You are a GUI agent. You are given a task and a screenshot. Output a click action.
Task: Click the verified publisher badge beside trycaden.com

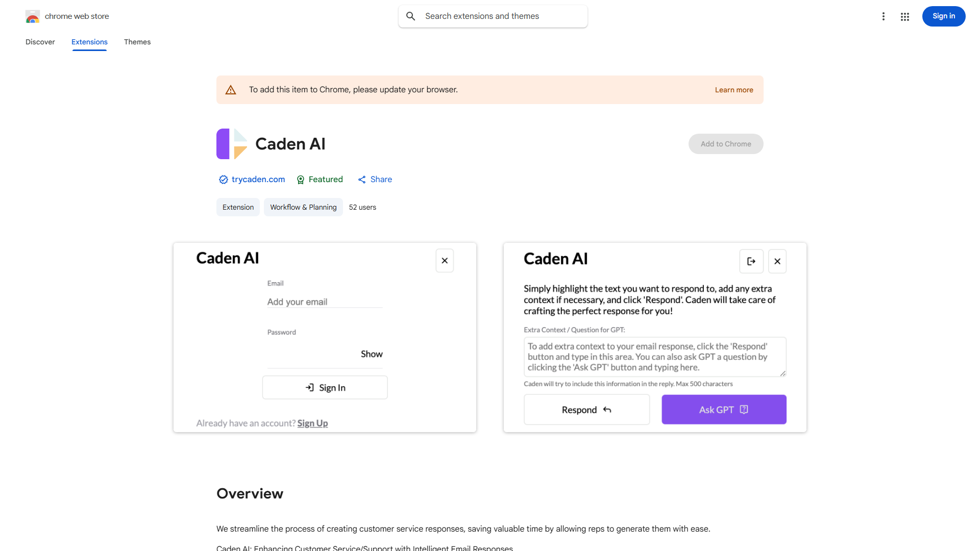coord(223,180)
